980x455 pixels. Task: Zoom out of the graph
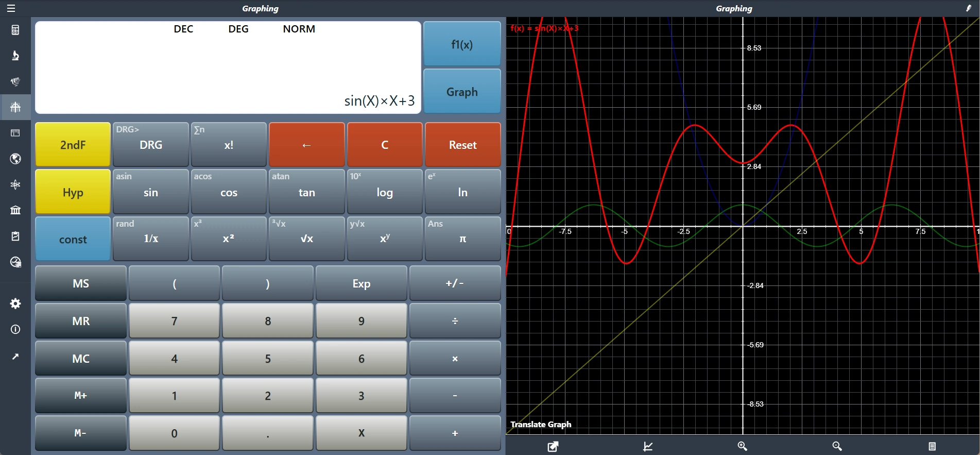click(x=837, y=446)
